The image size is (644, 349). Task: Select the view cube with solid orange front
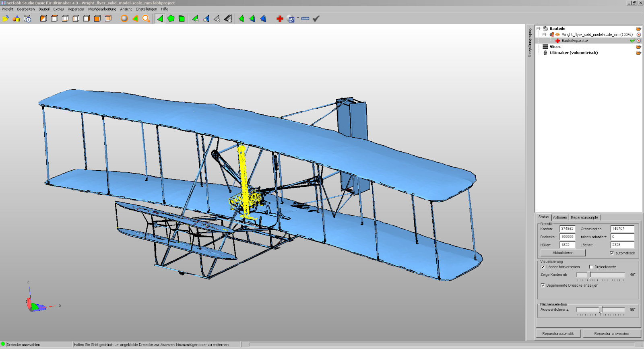click(x=97, y=19)
